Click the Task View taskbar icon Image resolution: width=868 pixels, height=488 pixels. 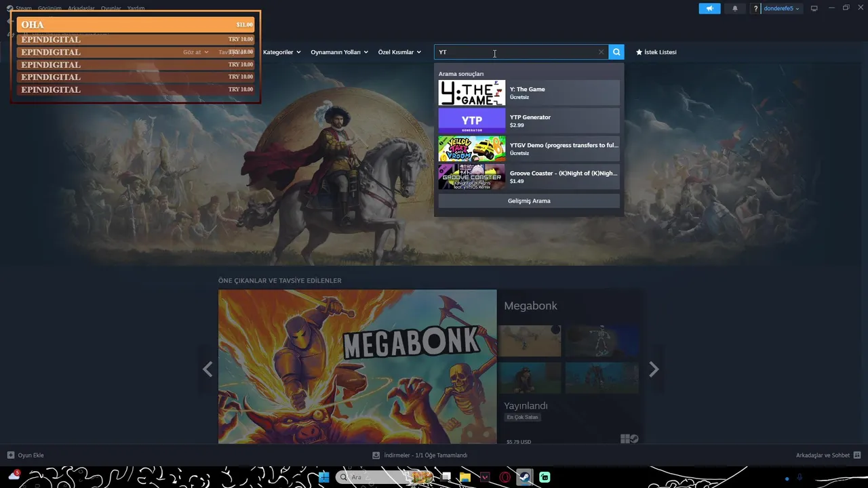pos(446,477)
